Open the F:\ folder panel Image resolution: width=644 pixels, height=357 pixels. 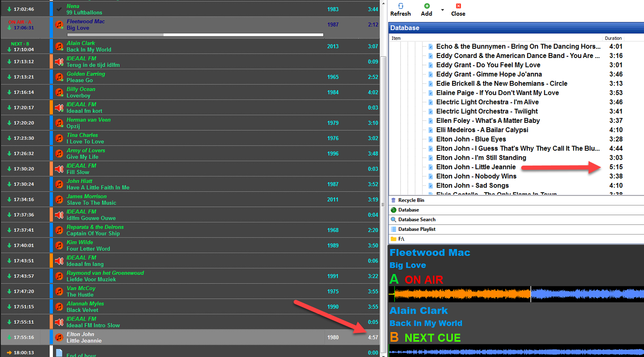[x=401, y=239]
